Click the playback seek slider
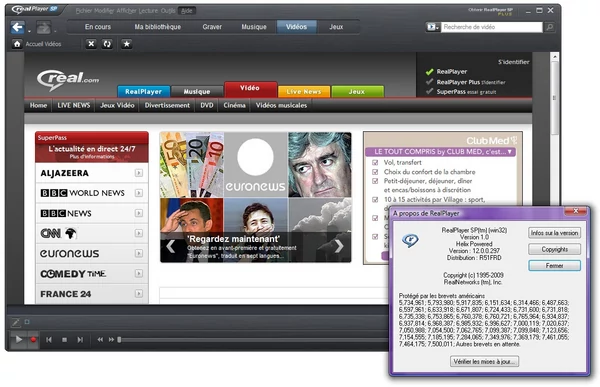Screen dimensions: 600x387 (253, 340)
